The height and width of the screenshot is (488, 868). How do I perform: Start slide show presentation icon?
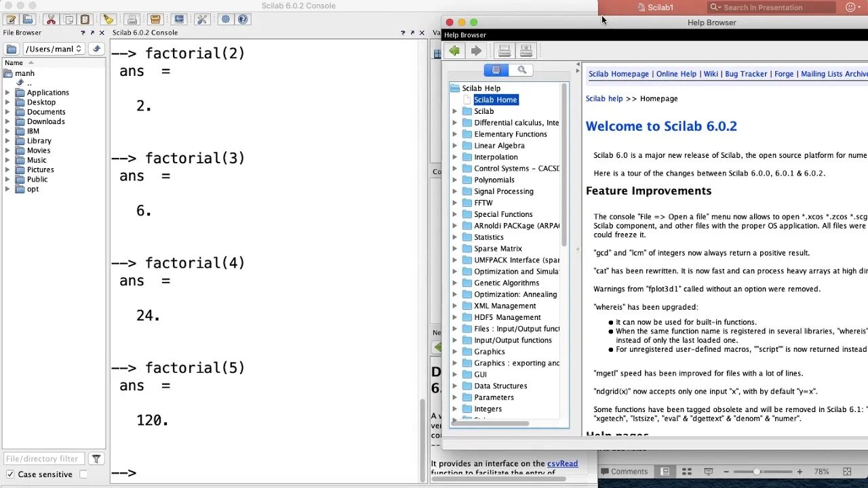pyautogui.click(x=709, y=472)
